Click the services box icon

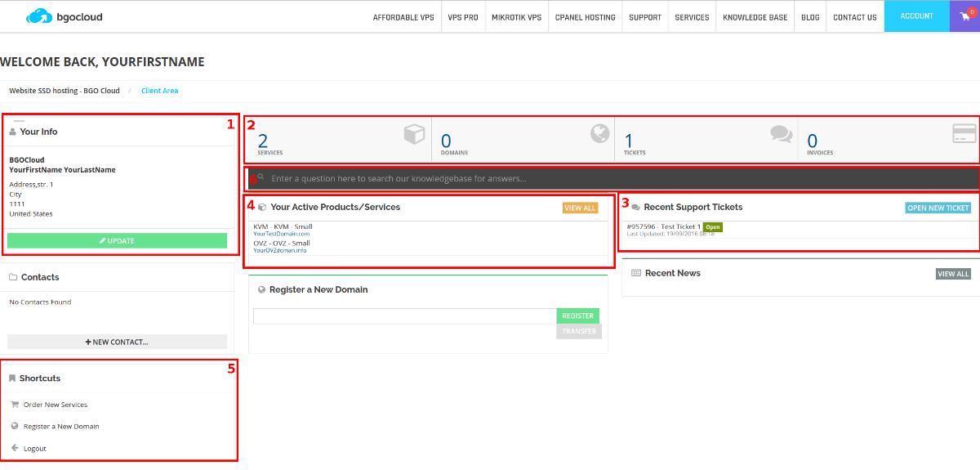(414, 134)
